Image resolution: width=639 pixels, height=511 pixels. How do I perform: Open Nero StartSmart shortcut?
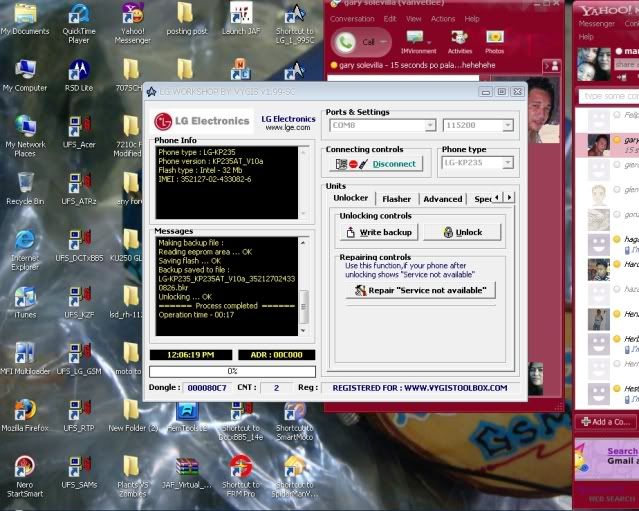coord(25,476)
